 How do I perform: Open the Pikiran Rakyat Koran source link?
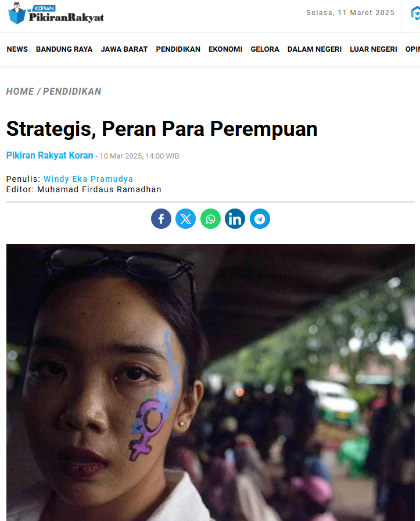(x=50, y=155)
